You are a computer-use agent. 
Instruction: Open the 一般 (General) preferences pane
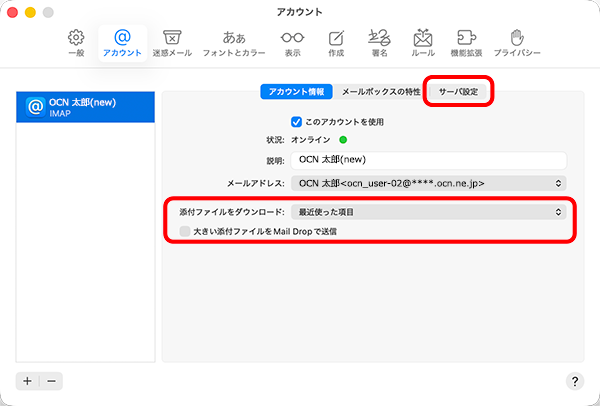tap(76, 41)
